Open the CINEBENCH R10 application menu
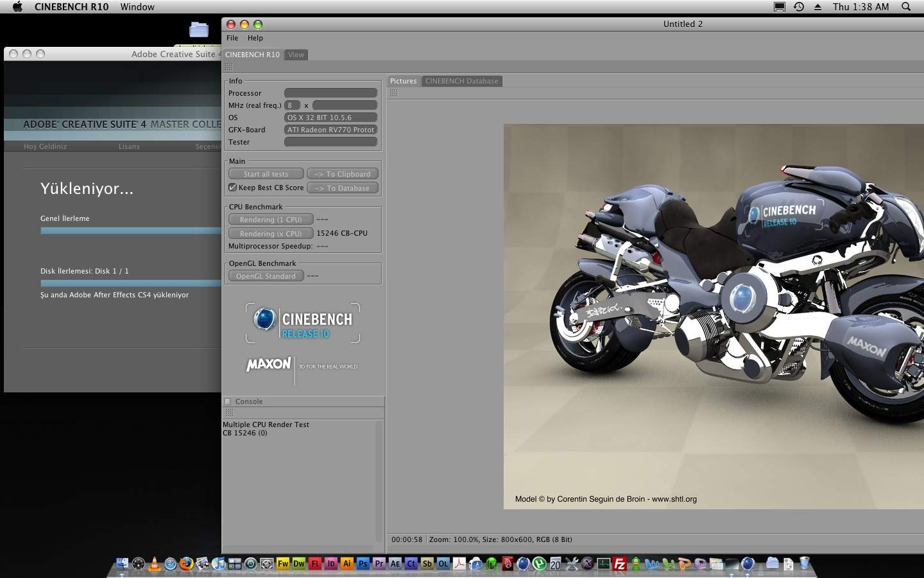The image size is (924, 578). pos(71,7)
